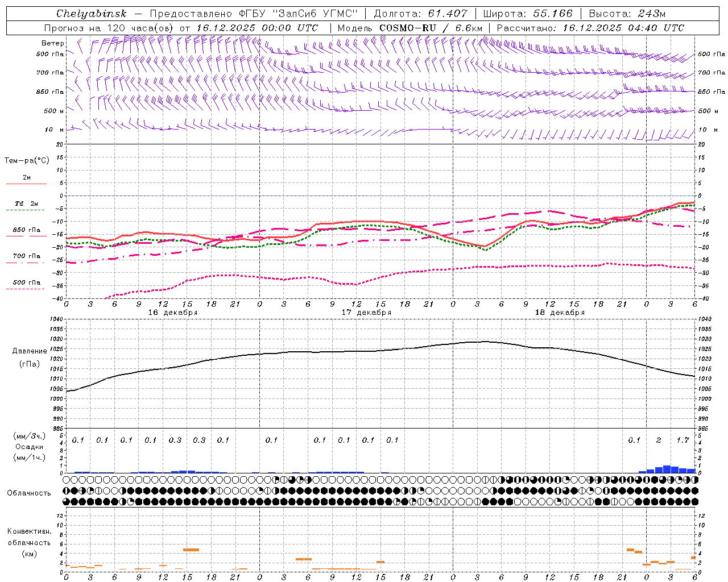The image size is (728, 582).
Task: Click the Модель COSMO-RU / 6.6км label
Action: tap(410, 28)
